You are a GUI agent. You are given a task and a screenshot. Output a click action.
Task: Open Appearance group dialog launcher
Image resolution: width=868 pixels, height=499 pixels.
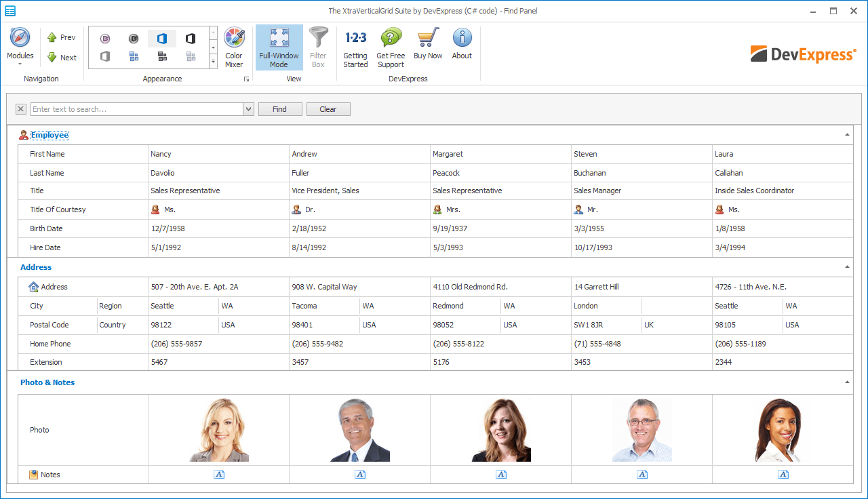click(246, 79)
